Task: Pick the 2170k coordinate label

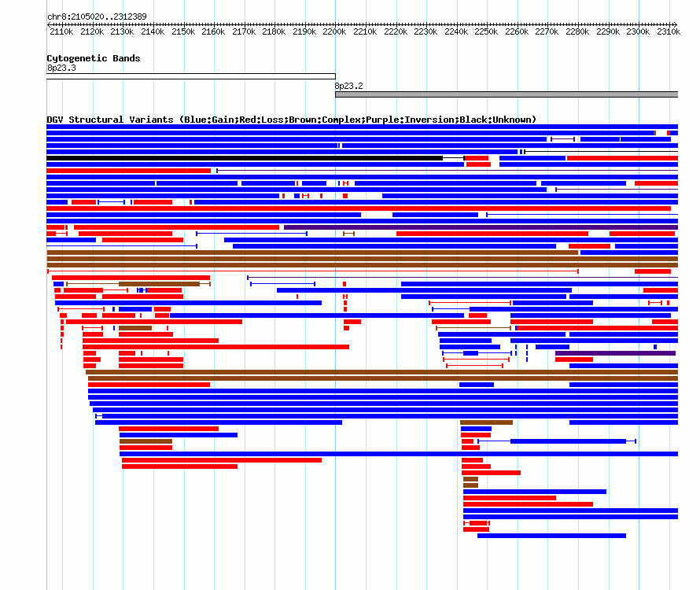Action: click(x=244, y=31)
